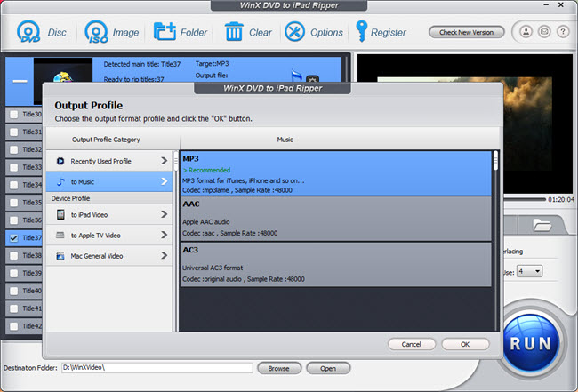Tick the Title39 checkbox
Screen dimensions: 578x392
[x=14, y=274]
